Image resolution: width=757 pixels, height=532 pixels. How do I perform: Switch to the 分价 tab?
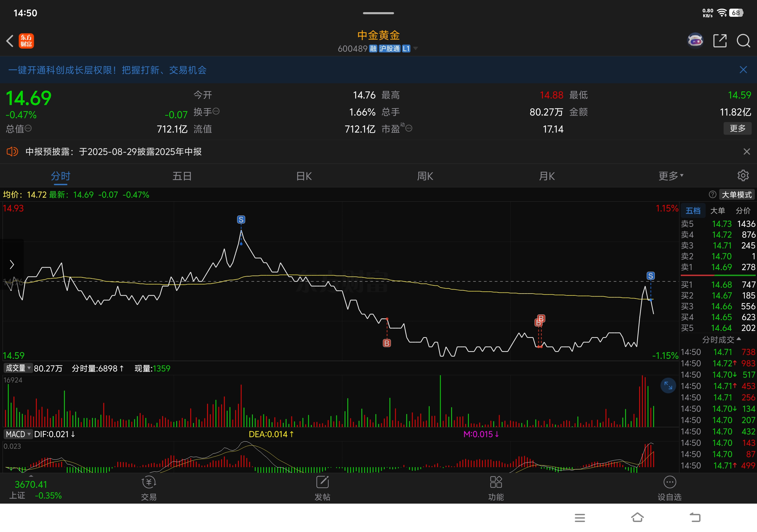[x=743, y=211]
